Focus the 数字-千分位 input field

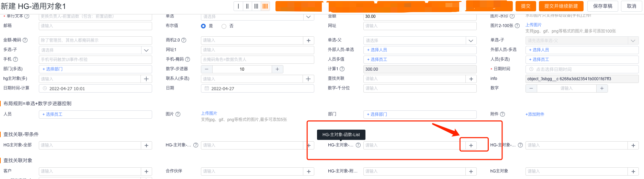(420, 88)
